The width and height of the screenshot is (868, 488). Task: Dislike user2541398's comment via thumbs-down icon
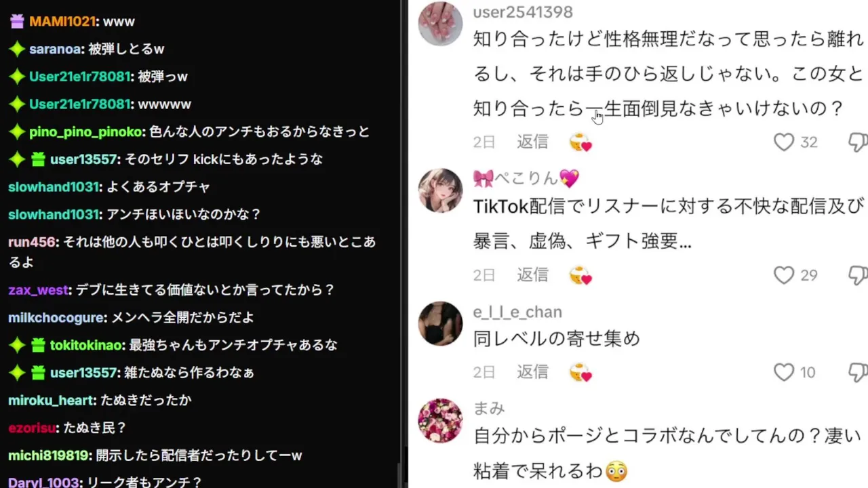[x=859, y=142]
